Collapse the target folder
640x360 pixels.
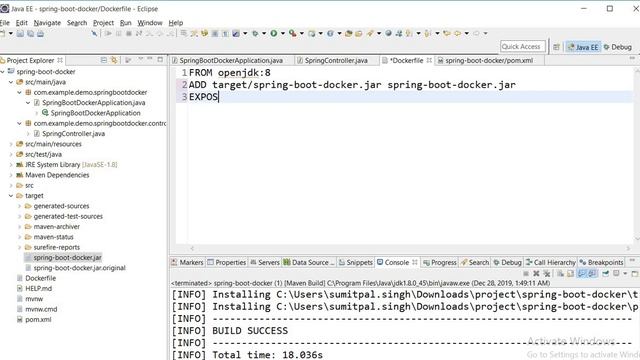(x=11, y=196)
